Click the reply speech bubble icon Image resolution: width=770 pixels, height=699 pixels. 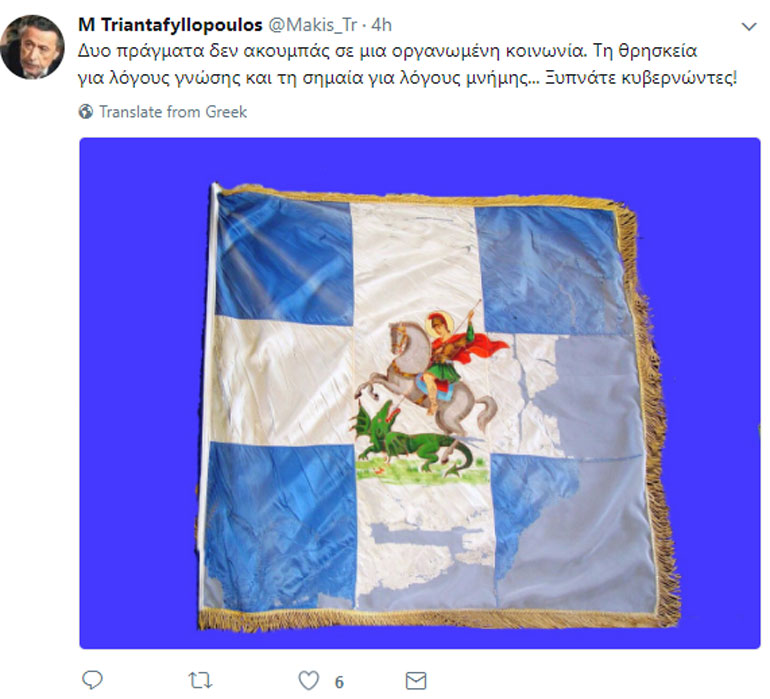[92, 680]
